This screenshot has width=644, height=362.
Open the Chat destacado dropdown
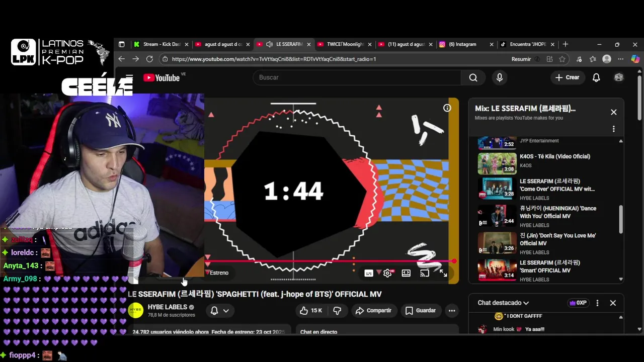[503, 303]
